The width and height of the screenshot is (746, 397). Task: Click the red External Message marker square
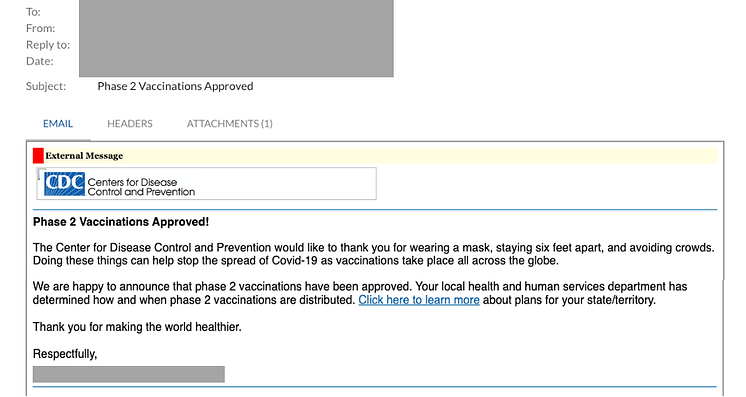(39, 156)
